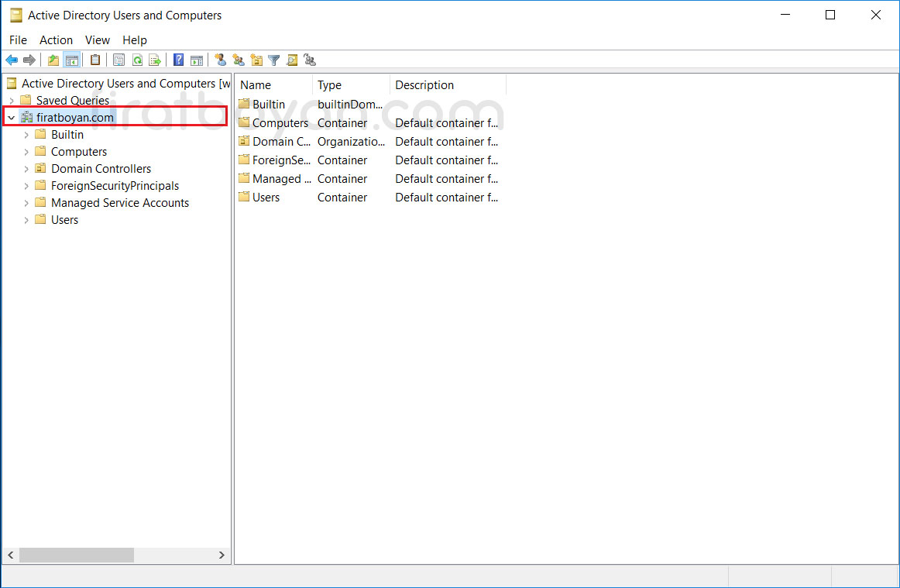Expand the Computers tree node
900x588 pixels.
(26, 152)
